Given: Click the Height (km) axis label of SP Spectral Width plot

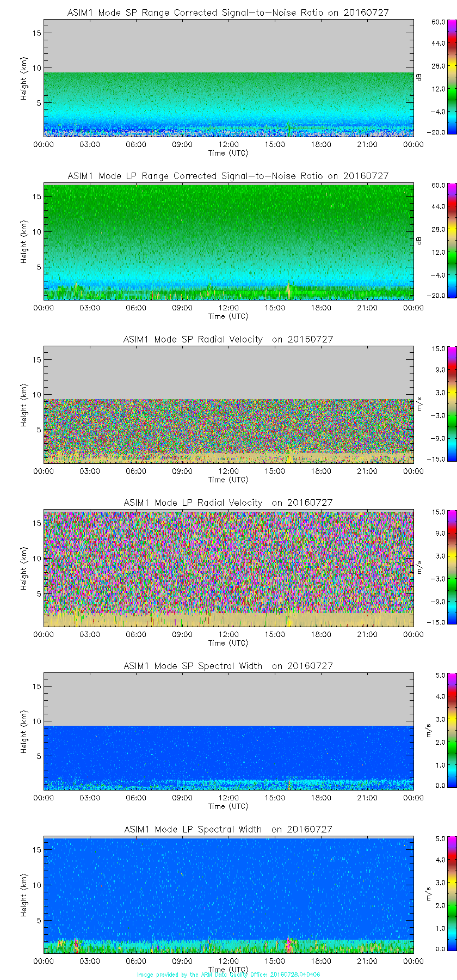Looking at the screenshot, I should tap(24, 731).
